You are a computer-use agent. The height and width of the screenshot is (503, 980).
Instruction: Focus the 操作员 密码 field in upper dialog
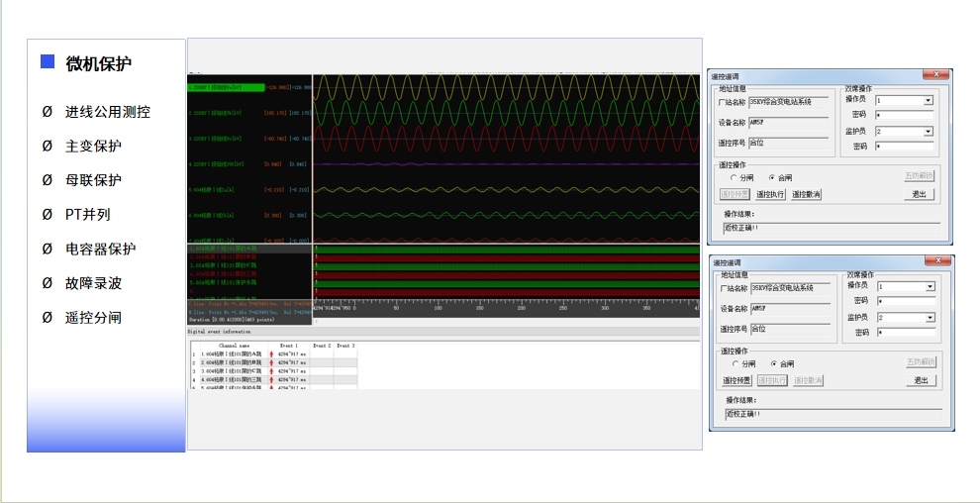click(904, 115)
